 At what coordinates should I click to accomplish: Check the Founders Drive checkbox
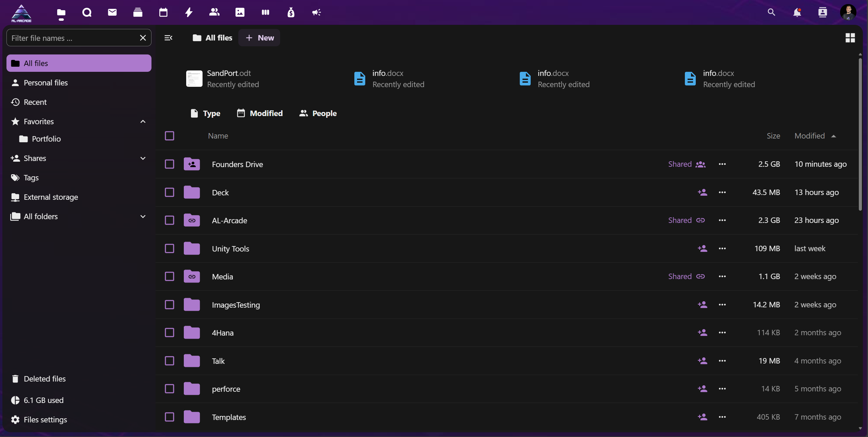point(170,164)
